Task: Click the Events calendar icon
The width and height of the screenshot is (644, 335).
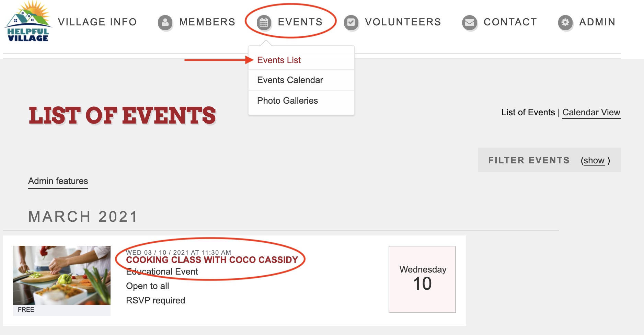Action: click(264, 22)
